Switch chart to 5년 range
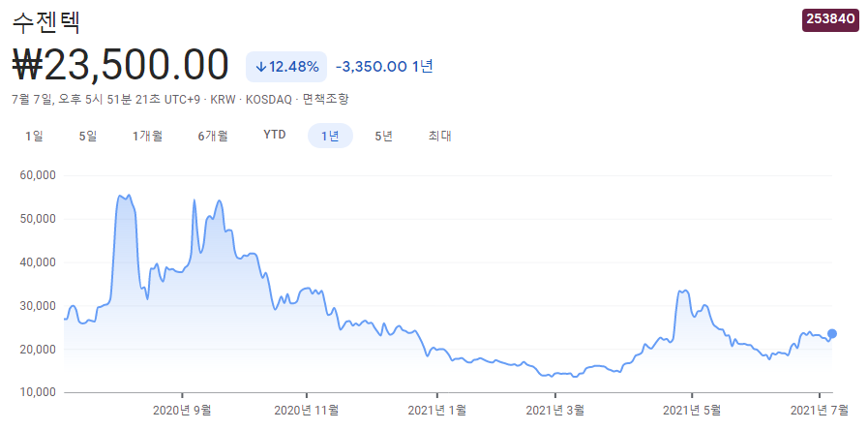Viewport: 868px width, 430px height. [x=383, y=136]
